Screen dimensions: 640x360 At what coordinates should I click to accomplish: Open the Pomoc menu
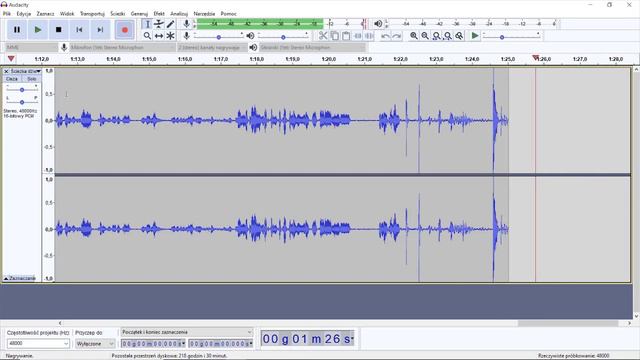(x=229, y=14)
